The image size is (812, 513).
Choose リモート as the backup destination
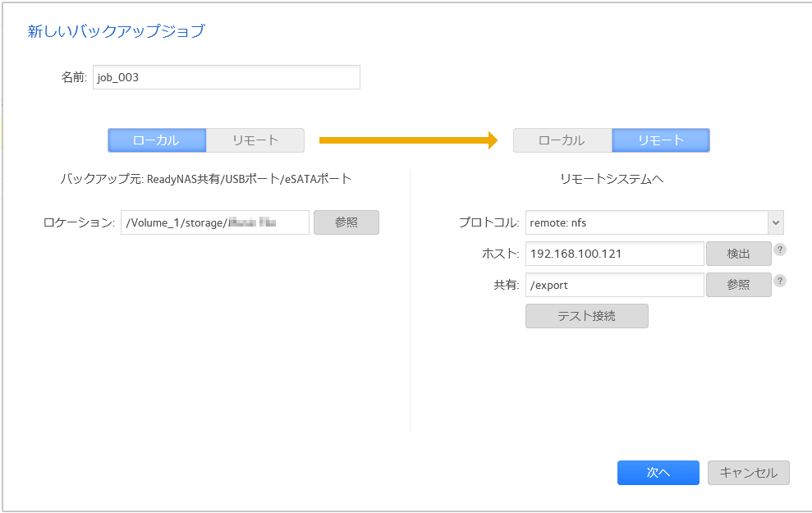point(661,140)
